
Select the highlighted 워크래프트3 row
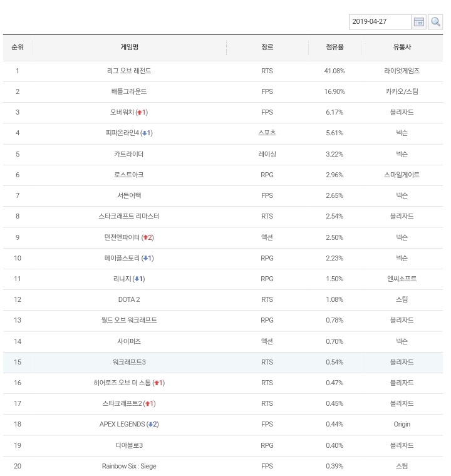[x=223, y=363]
